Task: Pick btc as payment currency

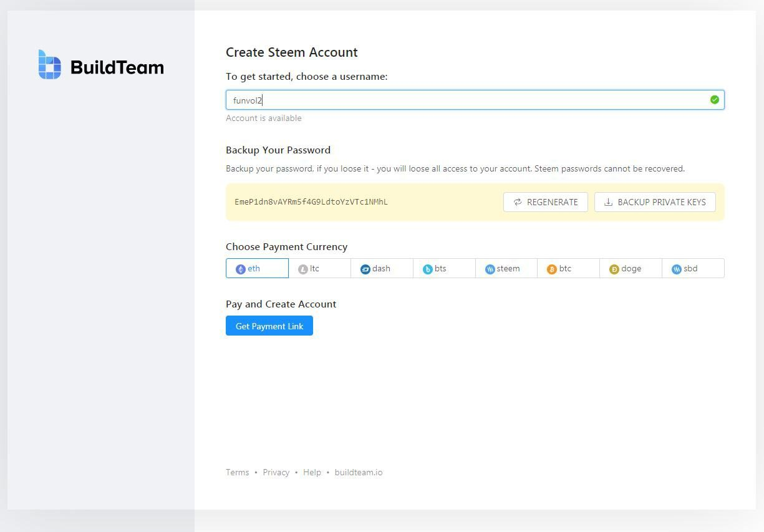Action: pos(568,268)
